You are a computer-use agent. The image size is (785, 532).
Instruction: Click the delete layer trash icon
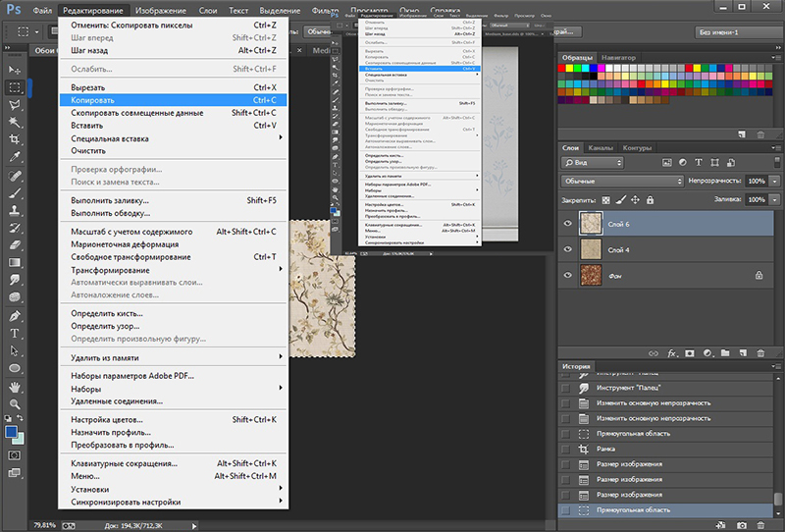point(760,351)
